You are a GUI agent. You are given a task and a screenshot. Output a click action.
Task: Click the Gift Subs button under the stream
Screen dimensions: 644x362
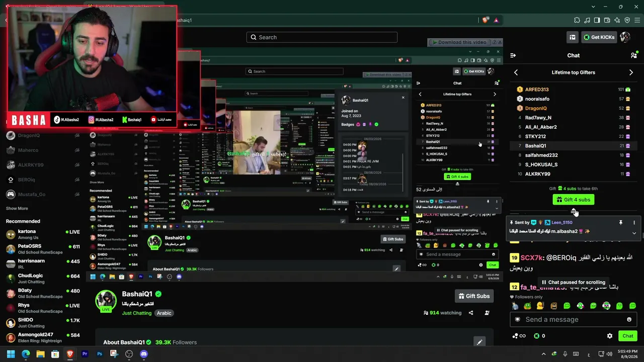tap(474, 296)
